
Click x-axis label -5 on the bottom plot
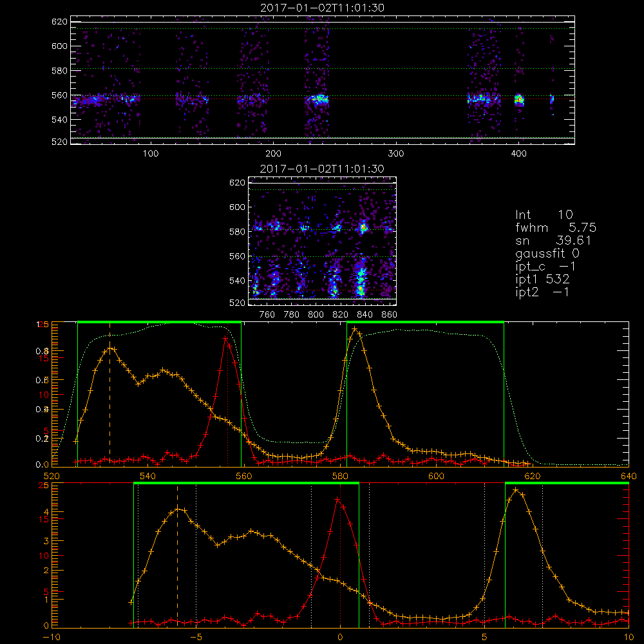(x=196, y=637)
